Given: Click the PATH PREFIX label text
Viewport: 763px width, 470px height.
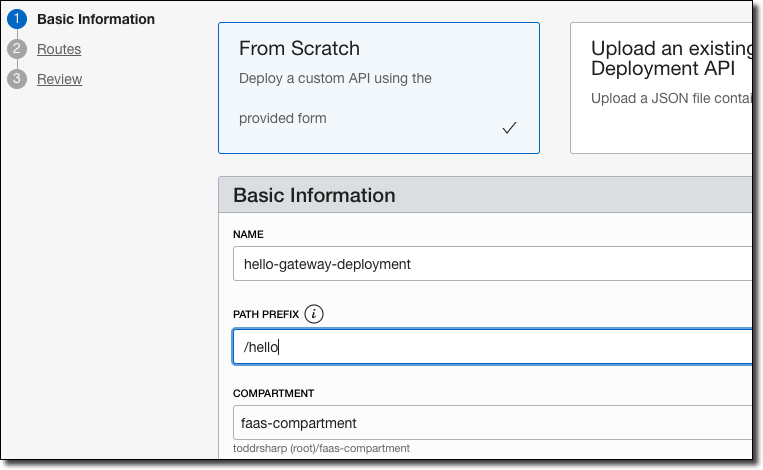Looking at the screenshot, I should click(265, 314).
